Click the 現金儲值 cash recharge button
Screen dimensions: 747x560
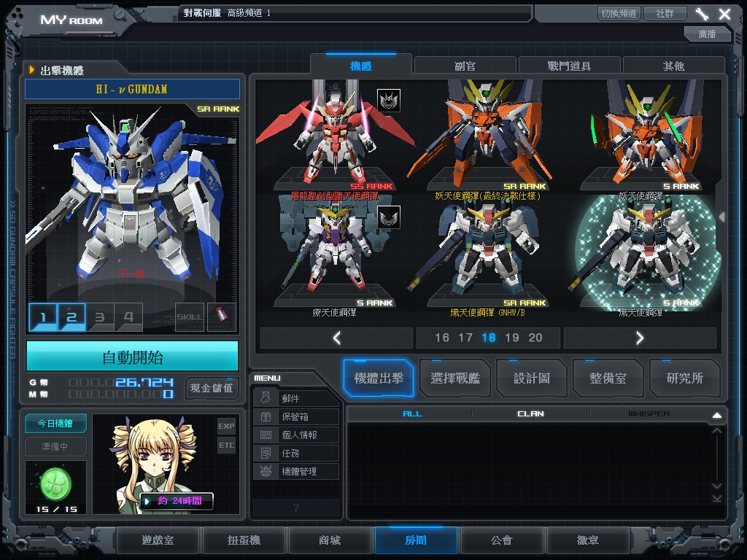(212, 387)
